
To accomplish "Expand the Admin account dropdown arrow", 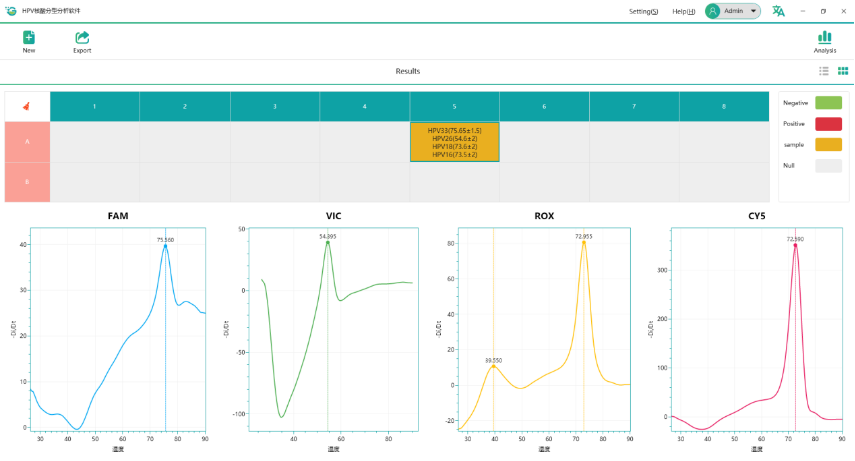I will tap(752, 11).
